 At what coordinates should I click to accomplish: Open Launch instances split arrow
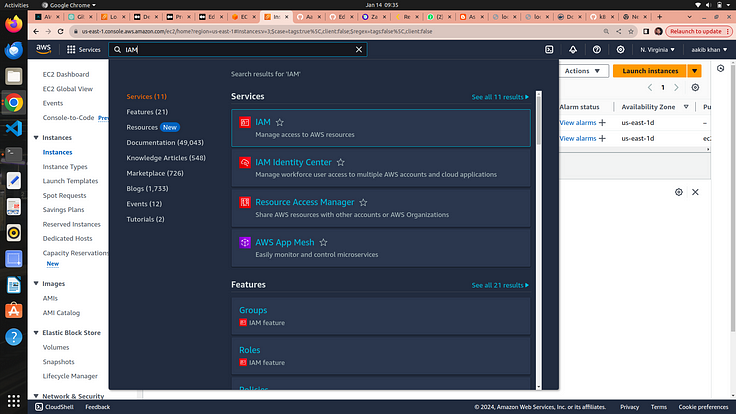pos(694,71)
